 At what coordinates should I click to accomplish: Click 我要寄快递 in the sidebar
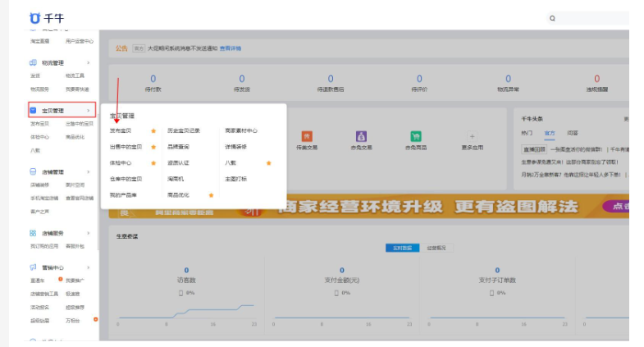click(77, 89)
